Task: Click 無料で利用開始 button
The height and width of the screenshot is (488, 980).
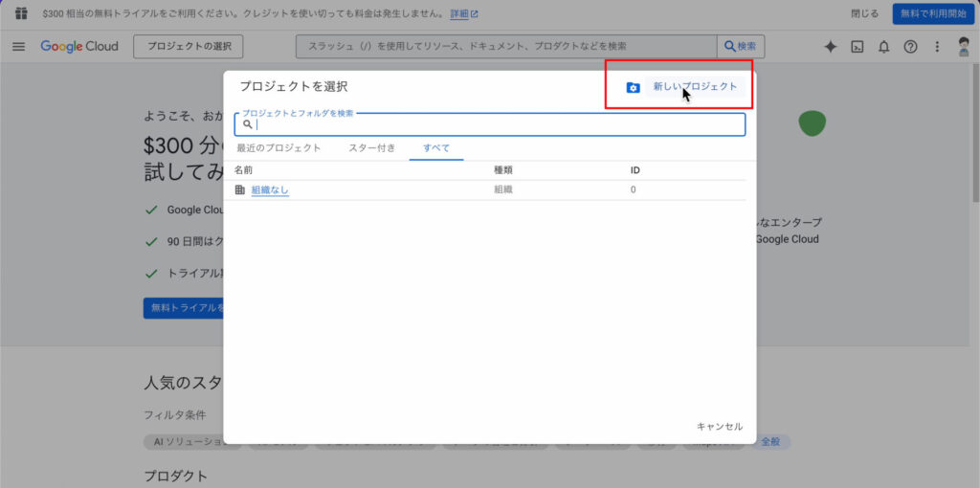Action: coord(933,13)
